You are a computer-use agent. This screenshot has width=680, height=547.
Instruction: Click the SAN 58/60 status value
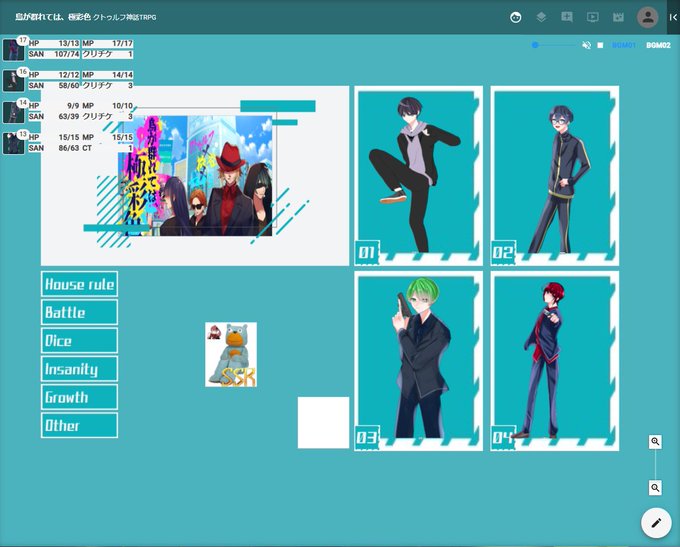tap(54, 85)
